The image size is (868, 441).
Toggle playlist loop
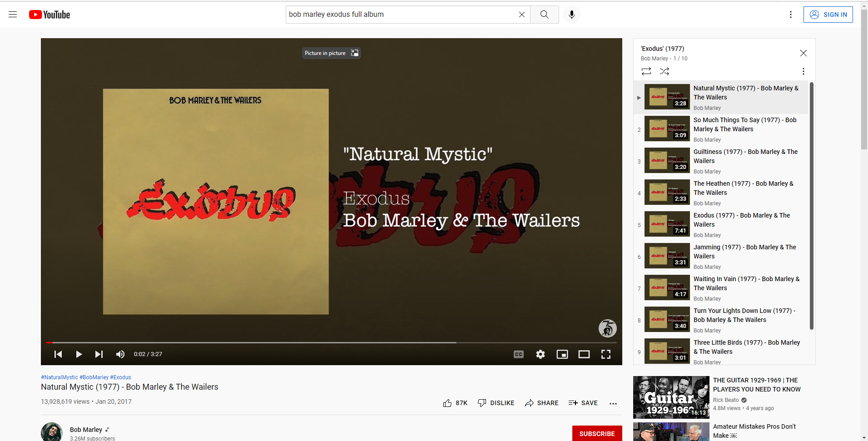click(x=646, y=71)
